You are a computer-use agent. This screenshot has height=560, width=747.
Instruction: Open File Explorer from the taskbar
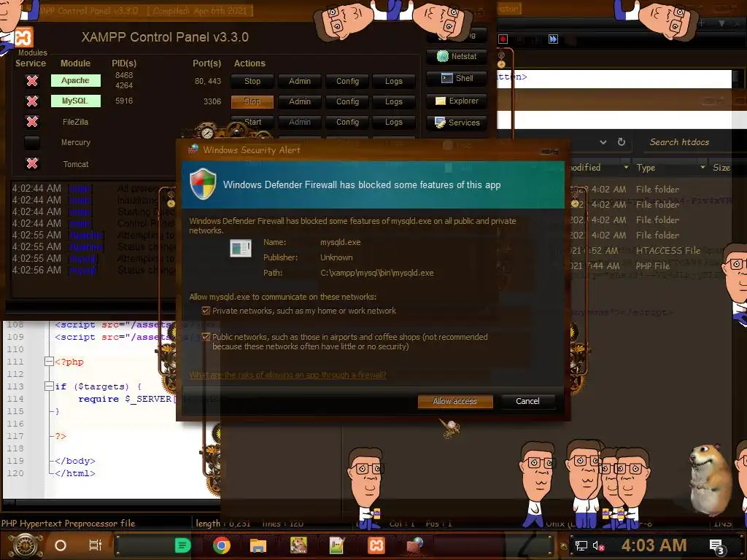[258, 545]
